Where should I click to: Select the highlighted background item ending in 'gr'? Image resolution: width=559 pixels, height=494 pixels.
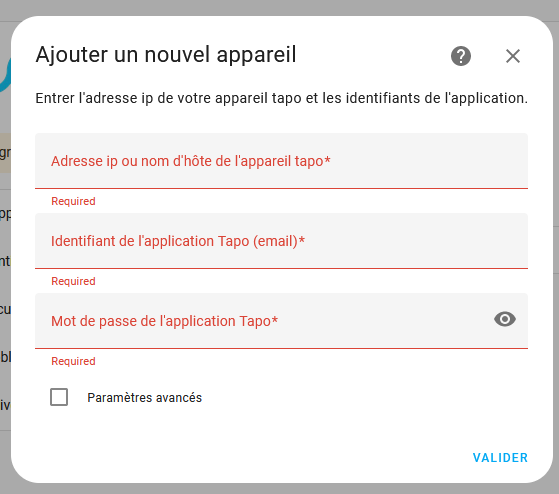point(5,153)
